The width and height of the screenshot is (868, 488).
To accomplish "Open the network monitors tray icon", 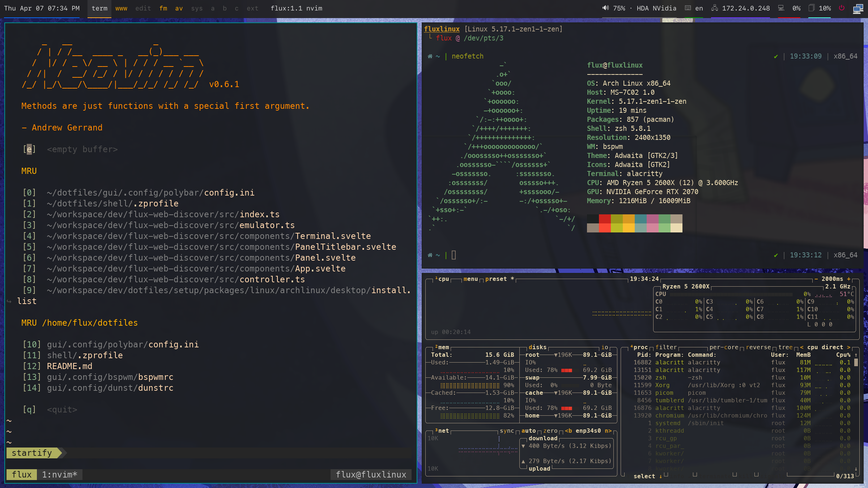I will (x=858, y=9).
